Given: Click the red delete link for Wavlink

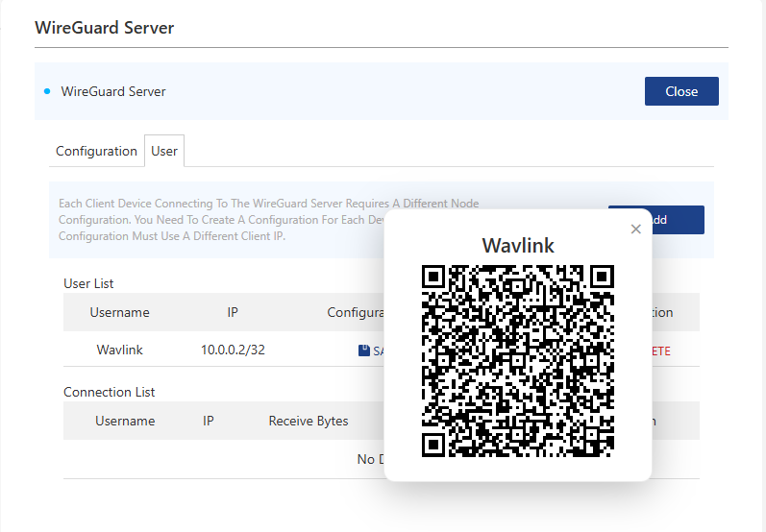Looking at the screenshot, I should click(x=661, y=351).
